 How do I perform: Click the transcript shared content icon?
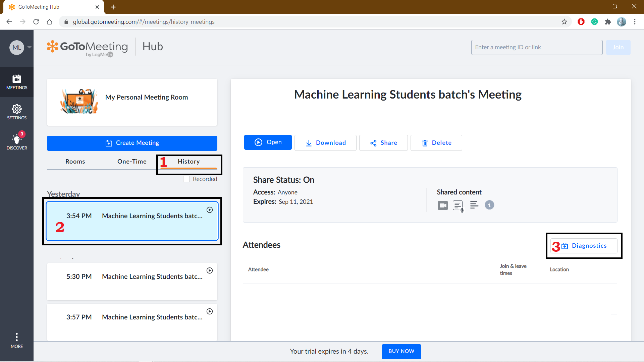(458, 205)
